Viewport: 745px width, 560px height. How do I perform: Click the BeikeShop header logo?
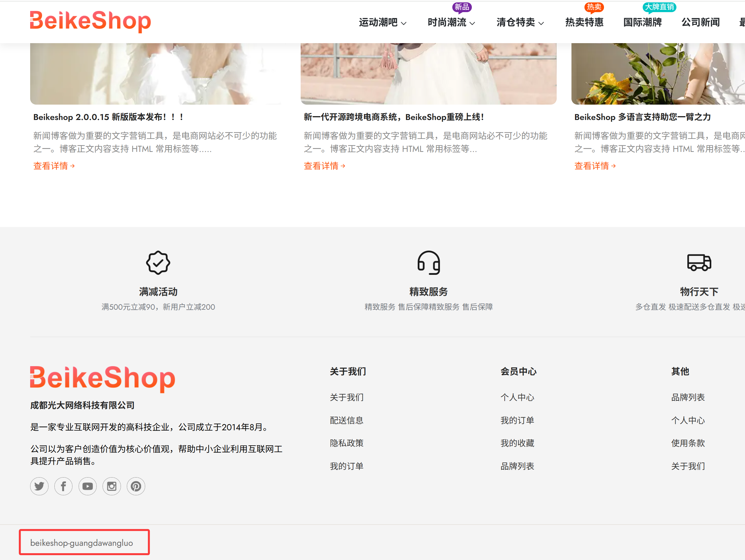coord(90,21)
